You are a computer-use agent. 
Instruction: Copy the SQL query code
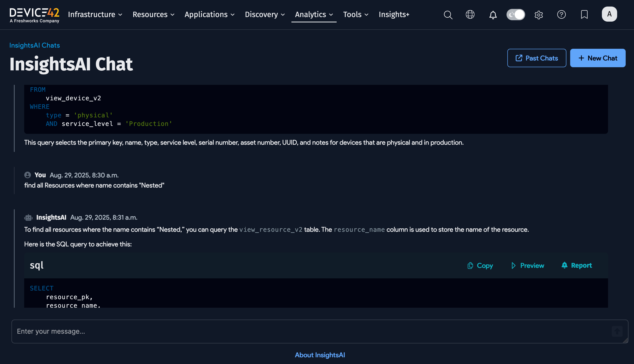[x=480, y=265]
